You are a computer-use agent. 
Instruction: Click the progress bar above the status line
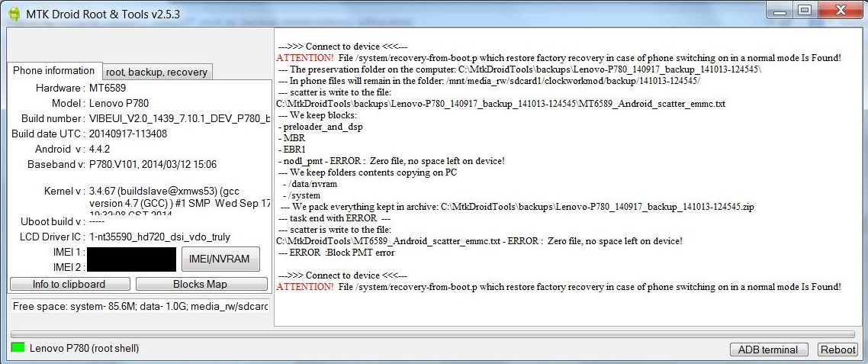[x=434, y=334]
